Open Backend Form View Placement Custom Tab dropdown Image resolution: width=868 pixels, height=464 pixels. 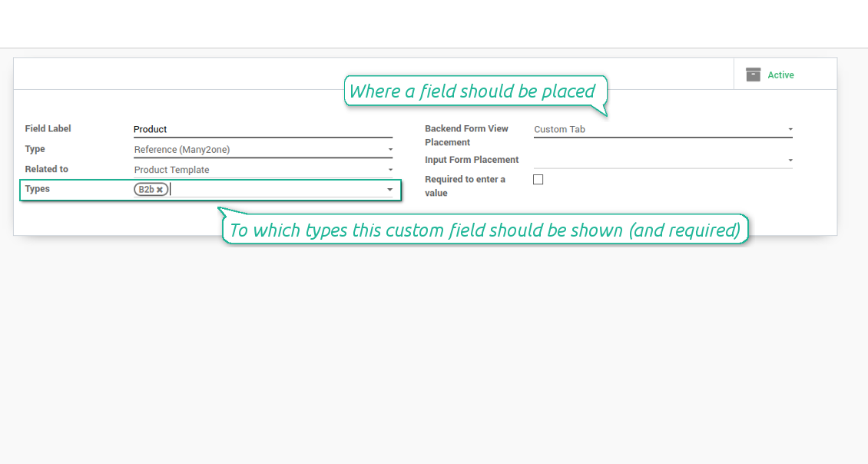coord(662,130)
